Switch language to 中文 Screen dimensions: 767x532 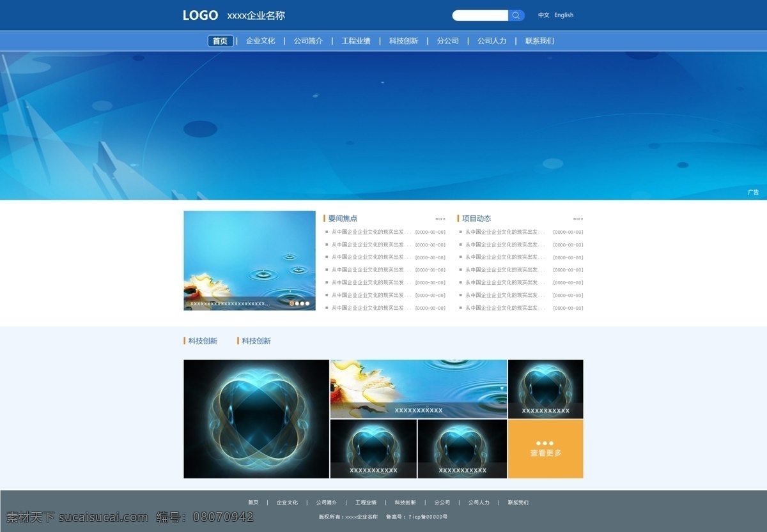543,15
